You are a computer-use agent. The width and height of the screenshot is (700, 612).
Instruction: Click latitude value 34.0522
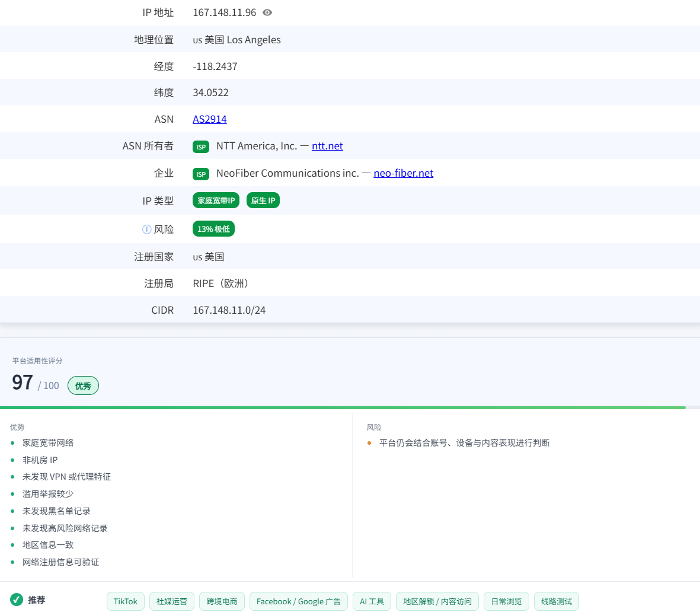(x=211, y=93)
